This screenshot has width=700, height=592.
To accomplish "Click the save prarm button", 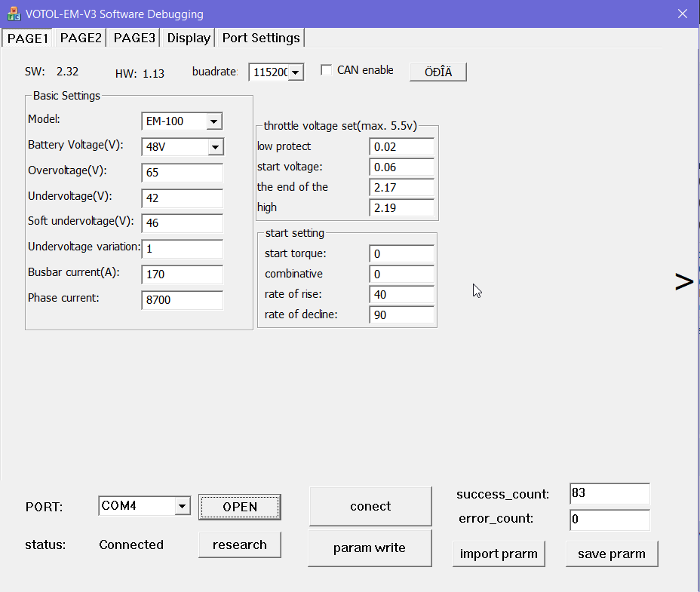I will coord(611,554).
